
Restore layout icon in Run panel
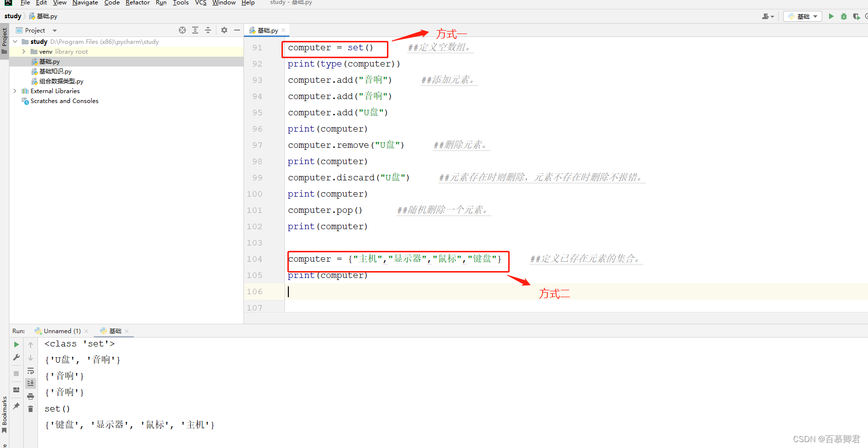click(16, 390)
